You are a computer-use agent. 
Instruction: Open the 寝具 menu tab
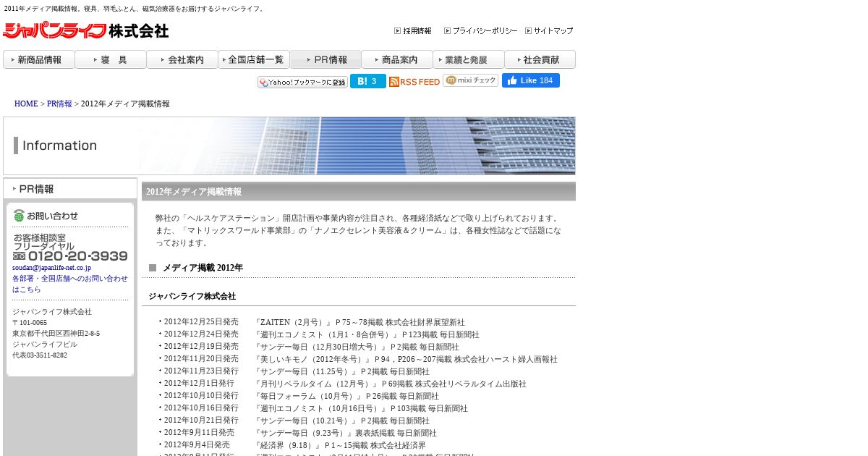click(x=110, y=59)
